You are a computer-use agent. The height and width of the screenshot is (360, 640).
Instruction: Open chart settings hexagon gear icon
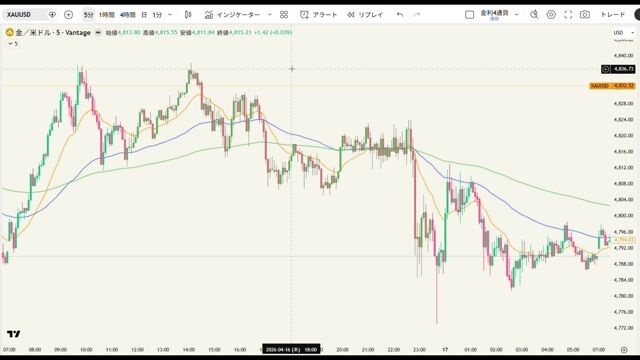551,15
